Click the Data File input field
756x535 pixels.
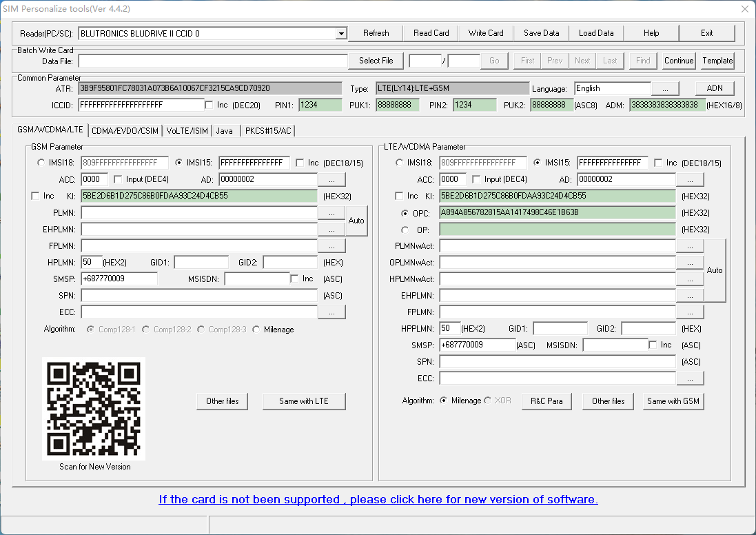point(213,61)
